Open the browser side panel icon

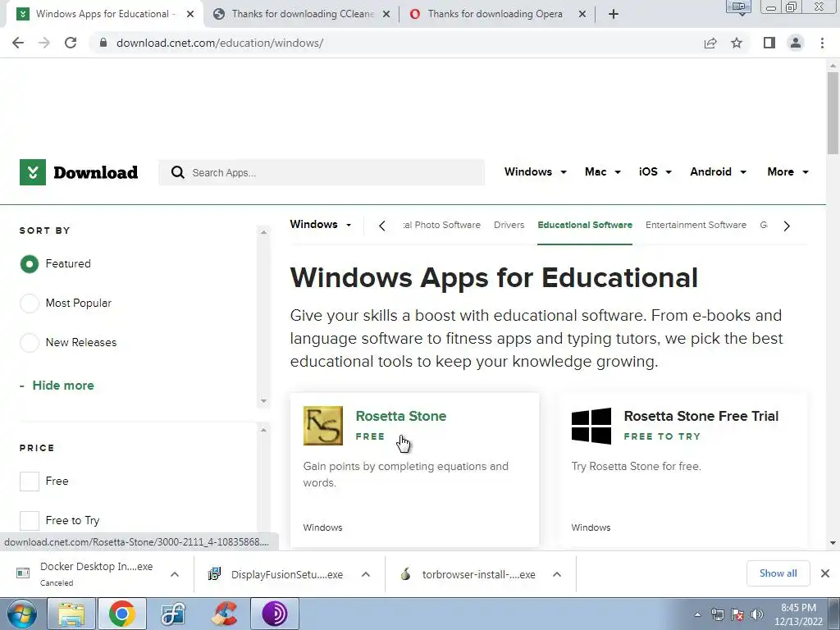tap(769, 43)
